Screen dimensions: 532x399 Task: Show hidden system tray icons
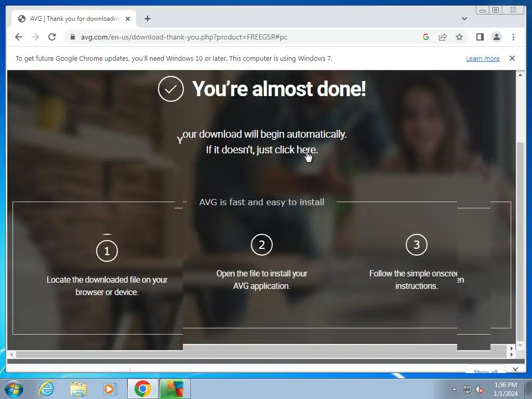454,389
